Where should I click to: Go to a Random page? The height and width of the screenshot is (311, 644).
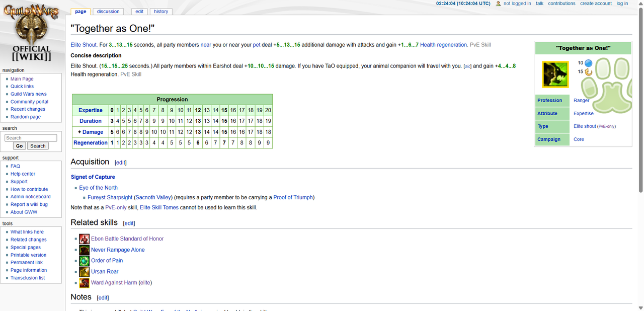tap(26, 117)
